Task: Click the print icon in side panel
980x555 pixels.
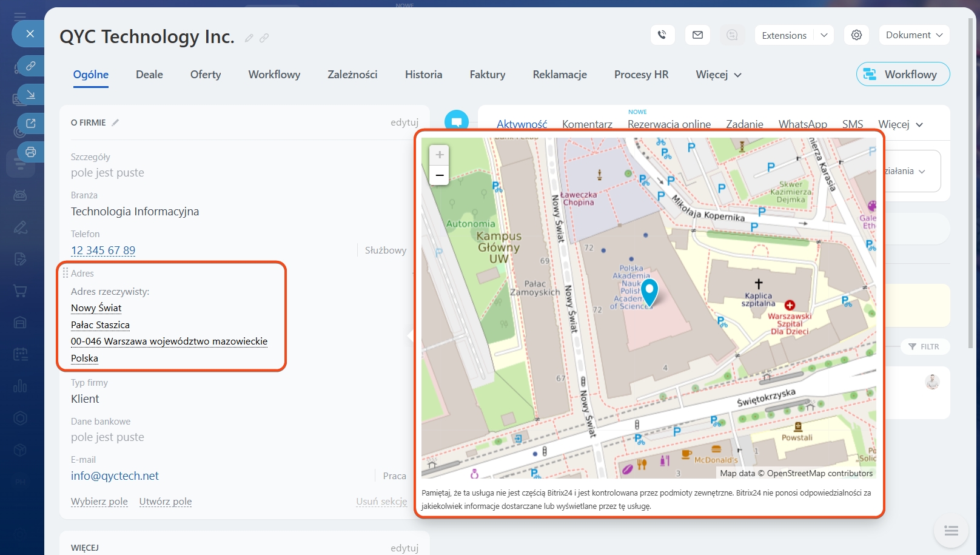Action: coord(31,152)
